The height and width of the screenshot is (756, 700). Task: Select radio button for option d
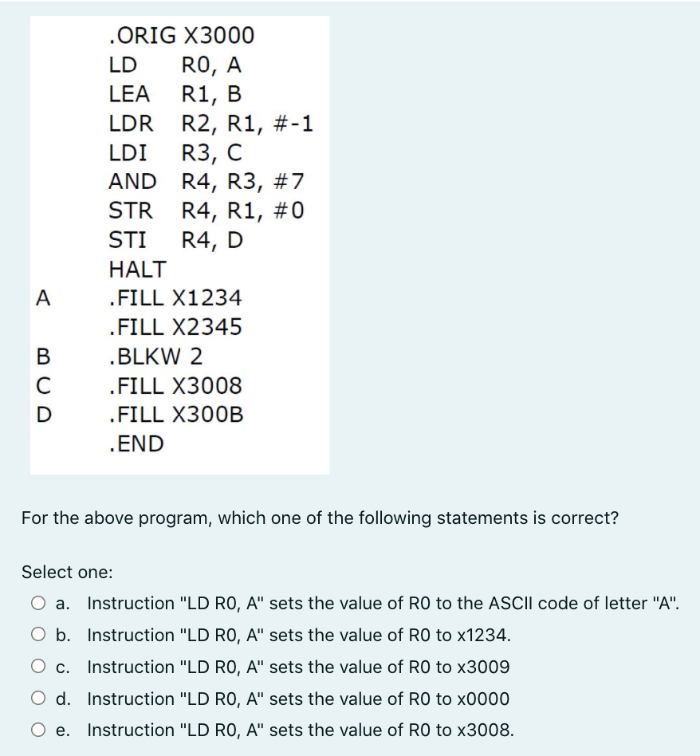37,699
